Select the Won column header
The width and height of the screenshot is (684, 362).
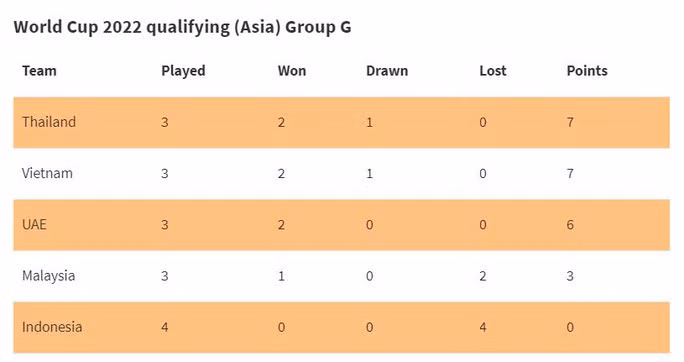(x=292, y=71)
